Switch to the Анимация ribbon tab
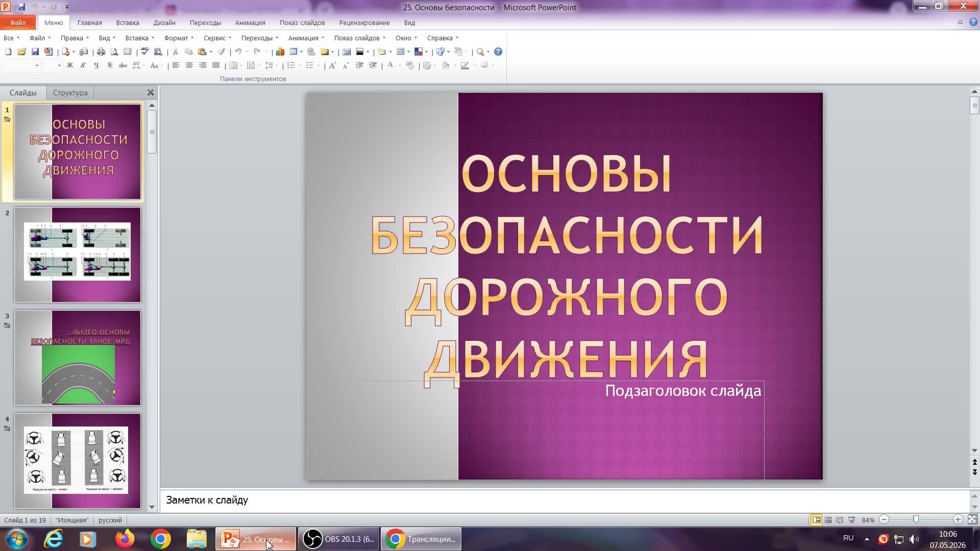Screen dimensions: 980x551 click(250, 22)
